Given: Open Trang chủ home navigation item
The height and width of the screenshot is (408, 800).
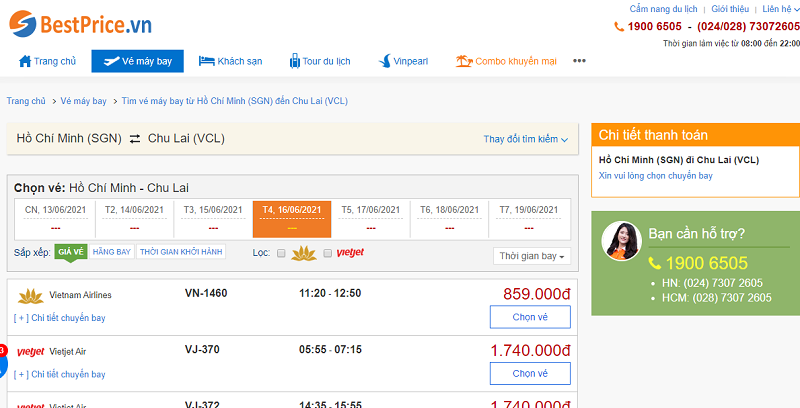Looking at the screenshot, I should 47,61.
